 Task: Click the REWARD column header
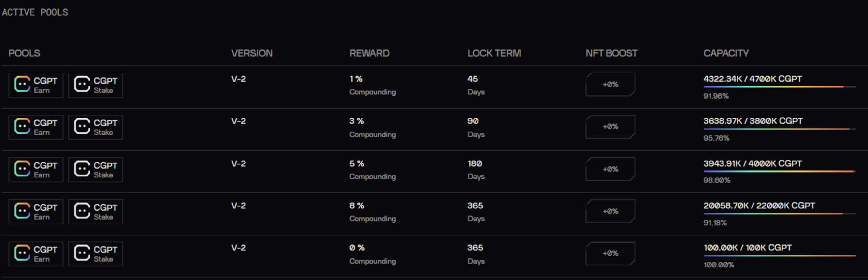point(369,53)
